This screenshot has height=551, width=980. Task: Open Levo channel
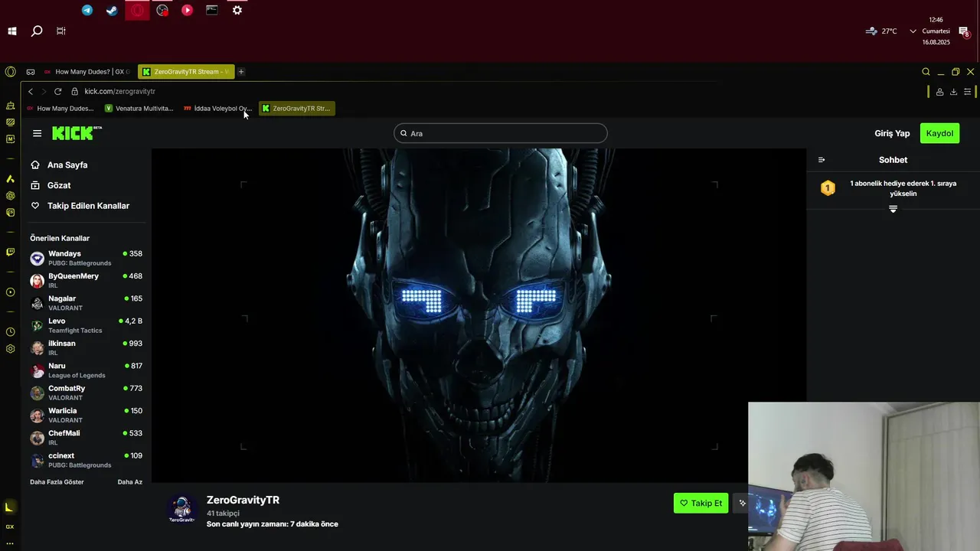coord(86,325)
